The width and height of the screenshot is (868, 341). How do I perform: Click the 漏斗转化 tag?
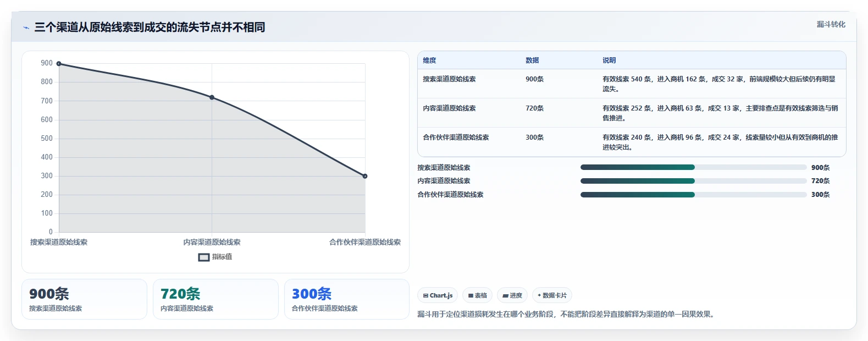pos(831,24)
